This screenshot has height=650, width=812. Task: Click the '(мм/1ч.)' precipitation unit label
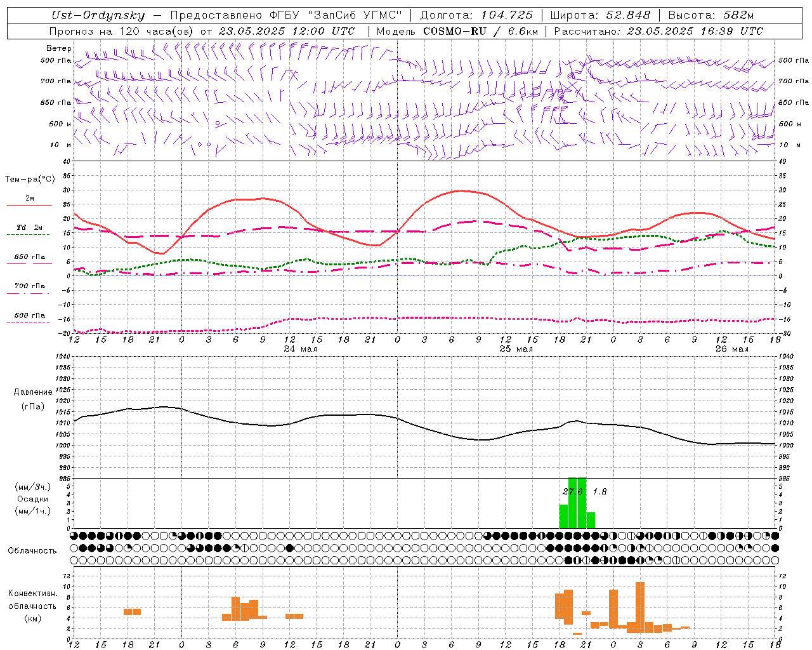32,511
